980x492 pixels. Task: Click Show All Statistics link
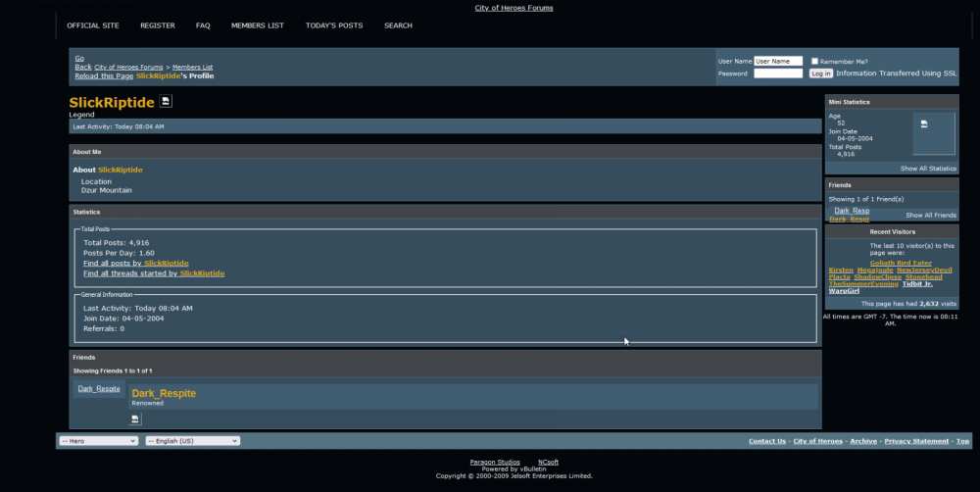(x=928, y=169)
